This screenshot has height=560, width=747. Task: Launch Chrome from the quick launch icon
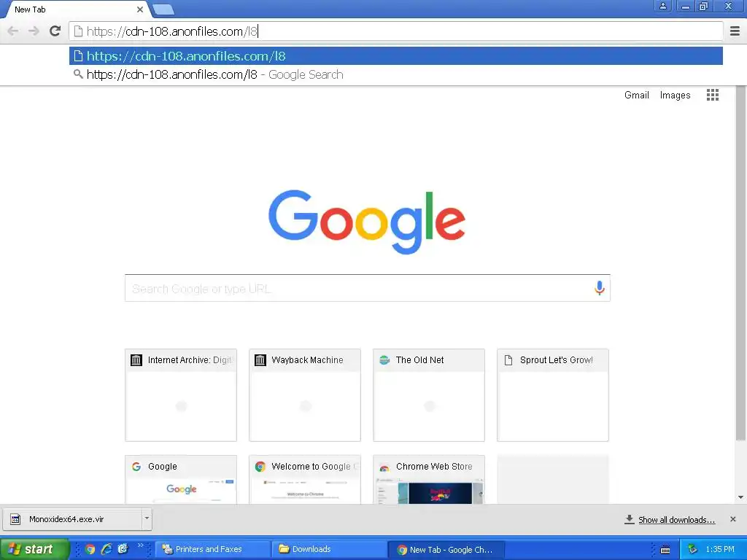90,549
